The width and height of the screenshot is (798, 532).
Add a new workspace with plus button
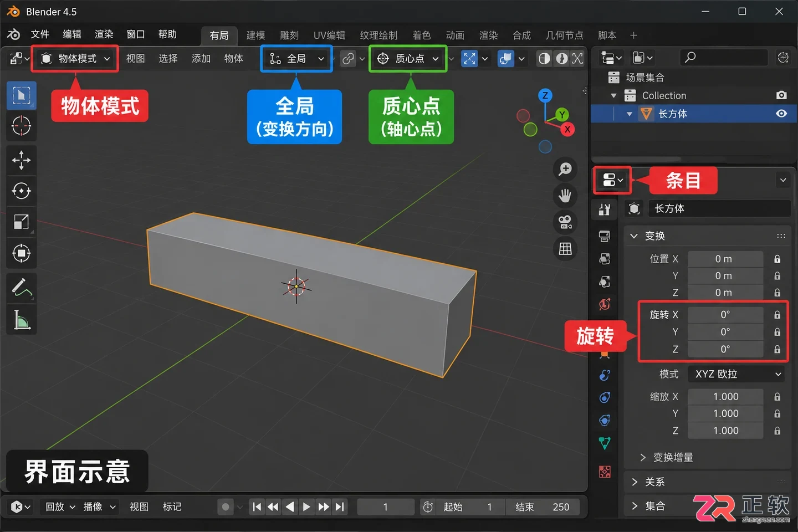click(x=633, y=35)
